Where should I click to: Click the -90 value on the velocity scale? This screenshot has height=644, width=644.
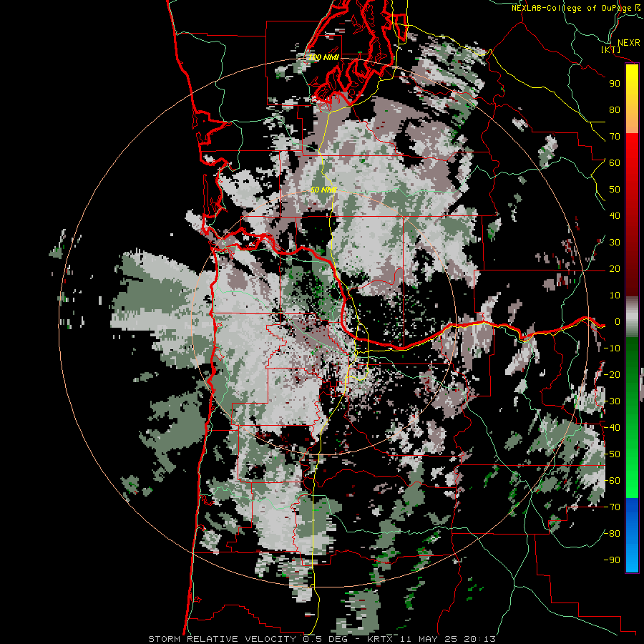tap(612, 560)
